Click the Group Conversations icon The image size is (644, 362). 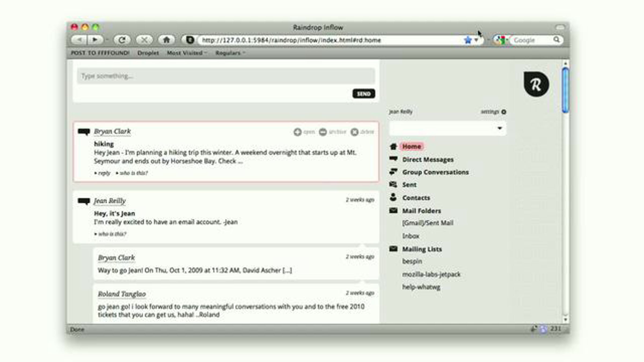point(393,172)
